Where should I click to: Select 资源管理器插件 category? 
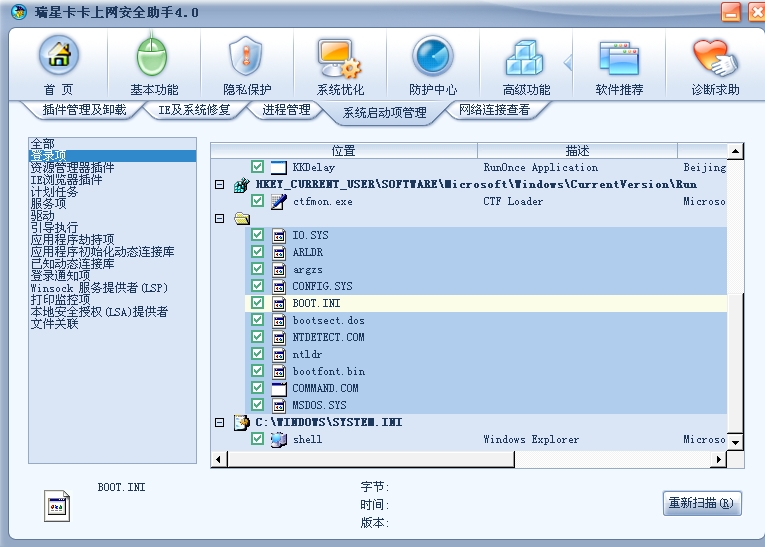coord(112,168)
